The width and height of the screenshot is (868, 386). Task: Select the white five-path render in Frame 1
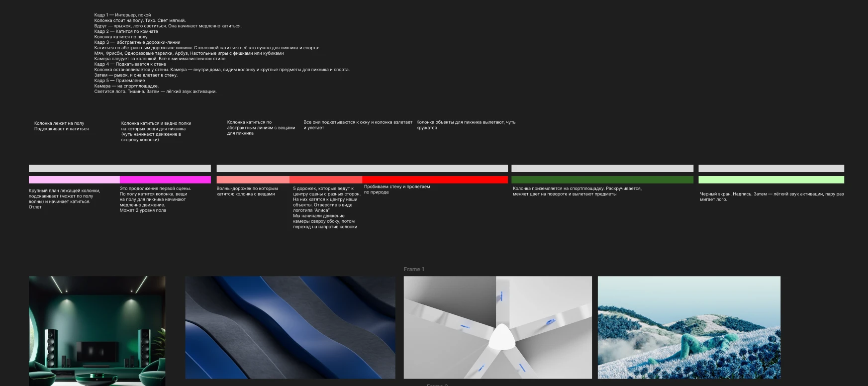tap(498, 327)
